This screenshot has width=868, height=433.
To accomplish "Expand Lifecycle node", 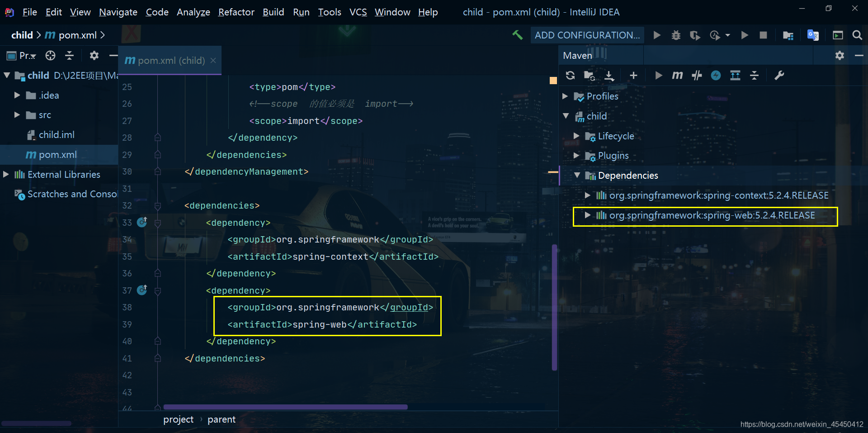I will (x=576, y=136).
